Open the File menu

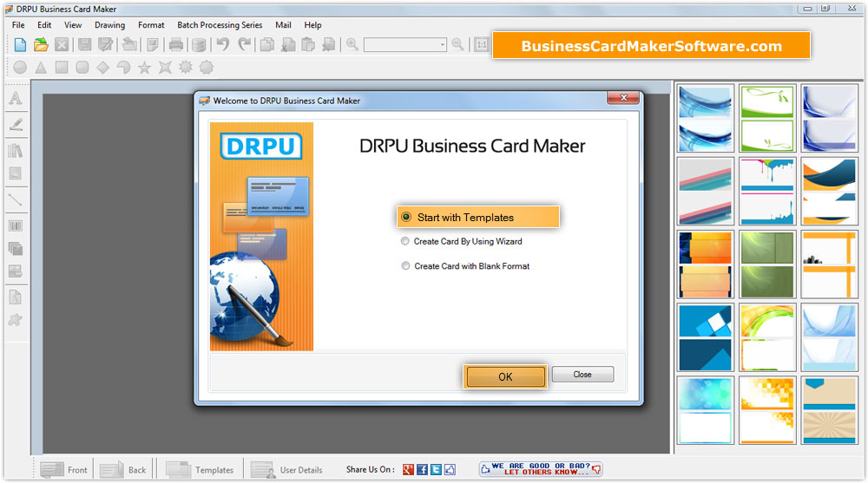pos(18,25)
